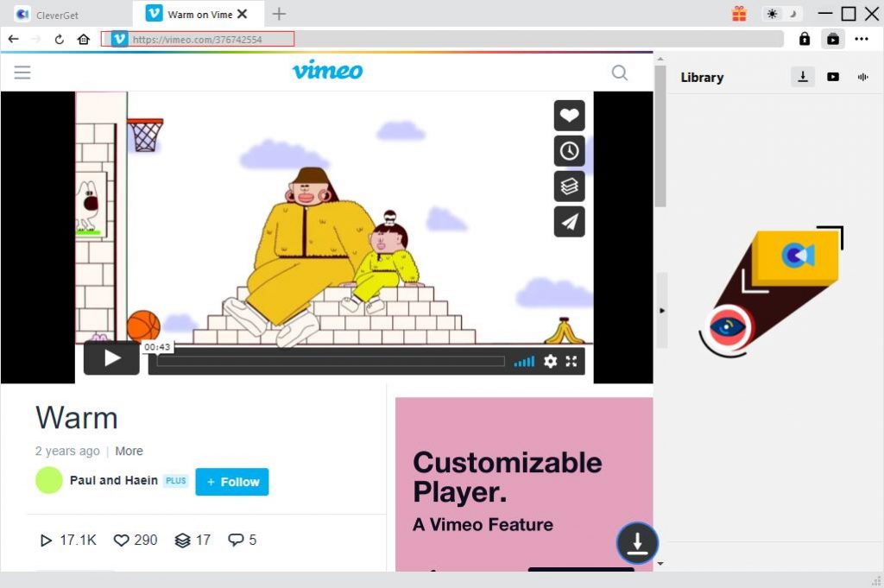Open the Library download list icon

click(803, 77)
